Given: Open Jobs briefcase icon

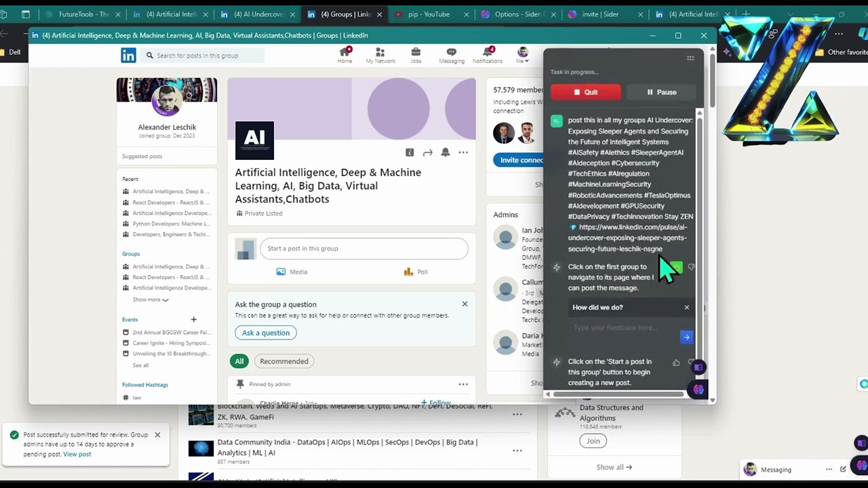Looking at the screenshot, I should (416, 55).
